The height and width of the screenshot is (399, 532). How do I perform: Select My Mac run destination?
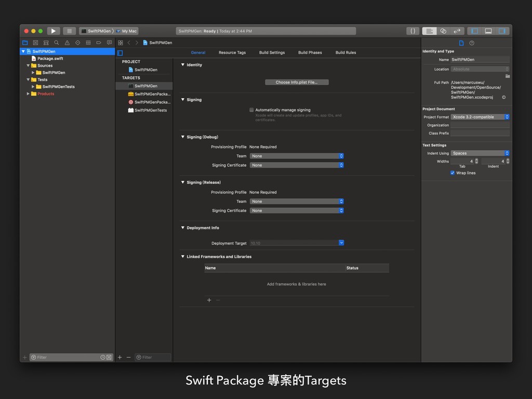(126, 31)
